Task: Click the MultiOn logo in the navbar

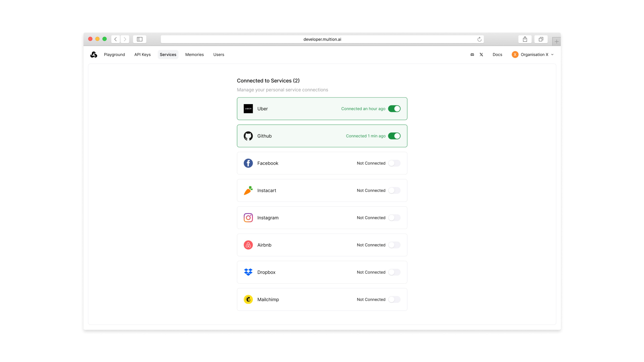Action: coord(94,54)
